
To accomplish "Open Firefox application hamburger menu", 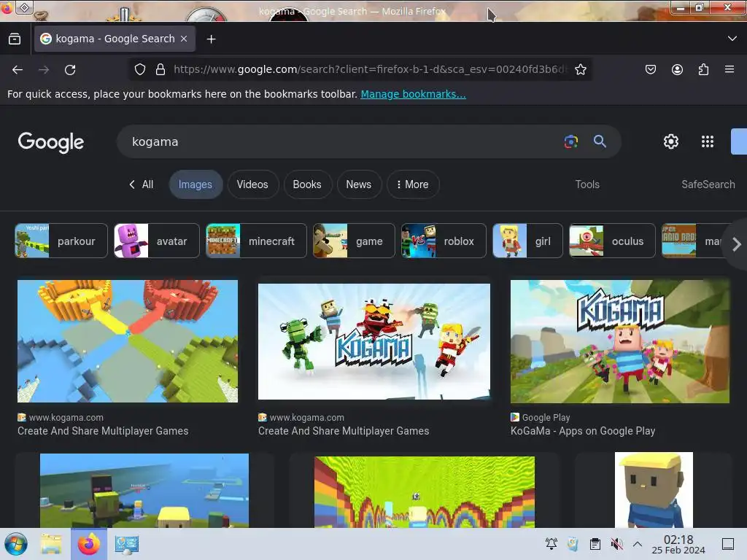I will click(729, 69).
